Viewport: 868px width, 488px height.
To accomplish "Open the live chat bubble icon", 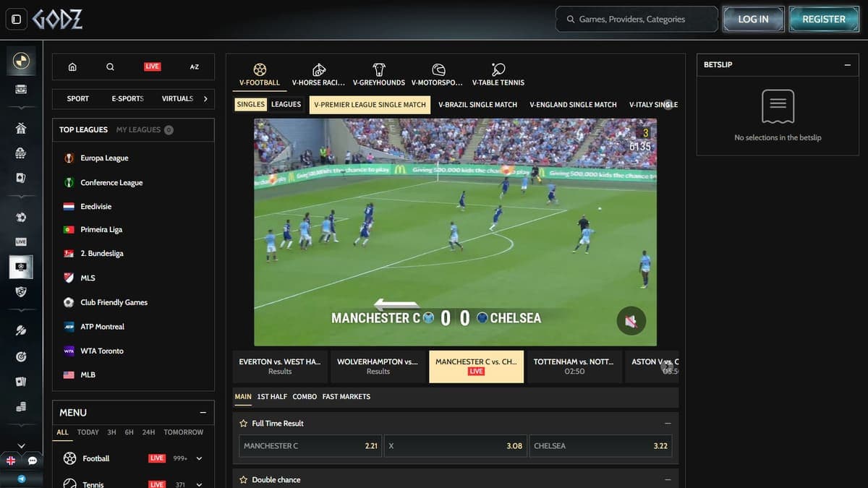I will click(x=33, y=461).
